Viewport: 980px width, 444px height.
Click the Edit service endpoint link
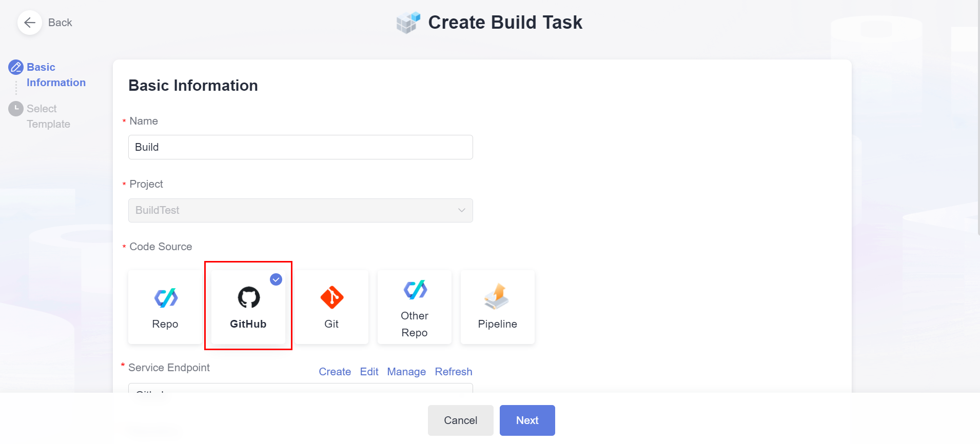[x=369, y=372]
